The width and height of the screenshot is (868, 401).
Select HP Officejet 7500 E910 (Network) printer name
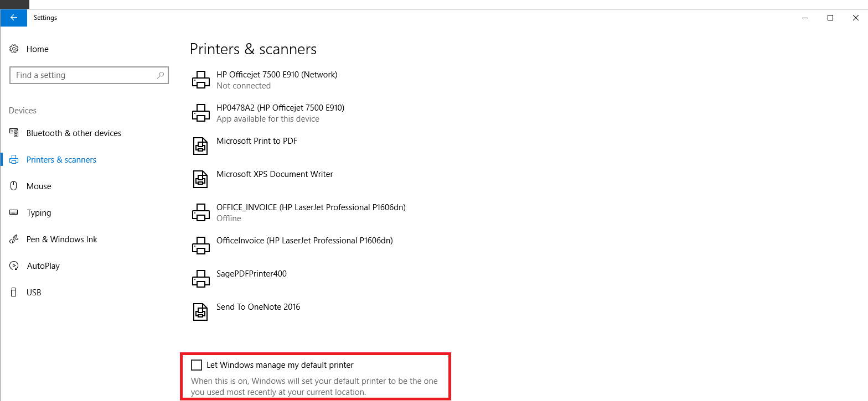point(277,75)
